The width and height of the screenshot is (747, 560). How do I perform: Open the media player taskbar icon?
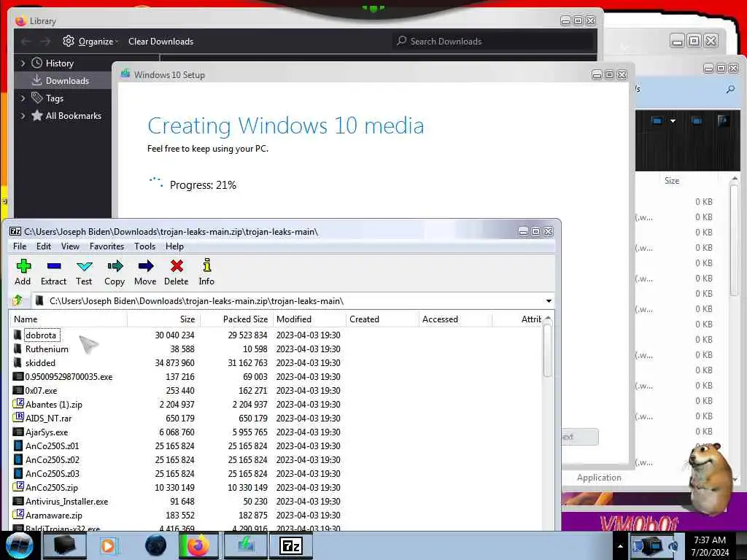pos(108,545)
